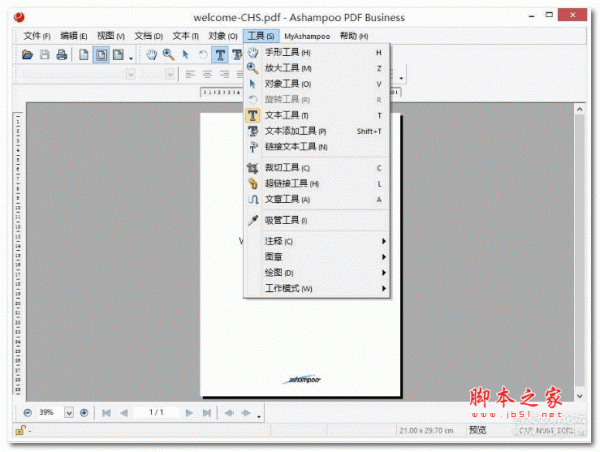Click the zoom out minus button
The height and width of the screenshot is (452, 600).
28,413
